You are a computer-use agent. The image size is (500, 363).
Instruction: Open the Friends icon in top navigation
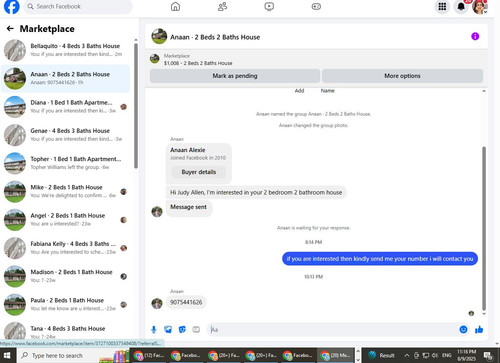(222, 6)
